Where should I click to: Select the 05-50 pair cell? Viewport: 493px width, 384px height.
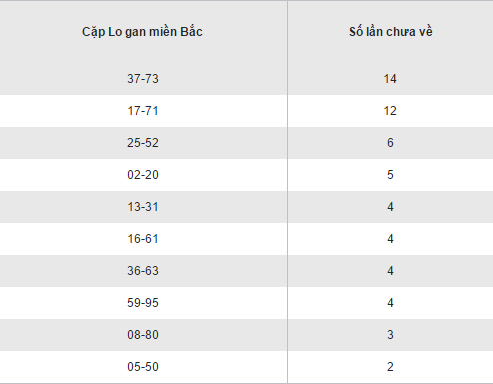click(x=143, y=367)
